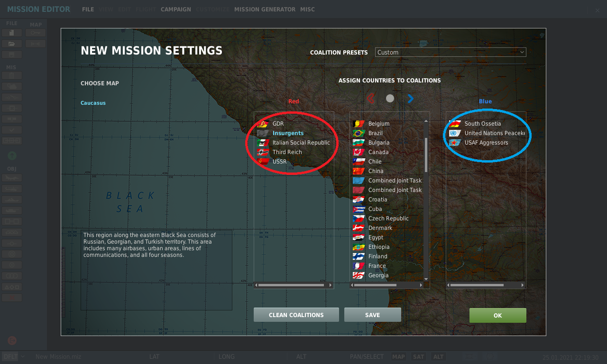Open the Coalition Presets dropdown

(451, 52)
